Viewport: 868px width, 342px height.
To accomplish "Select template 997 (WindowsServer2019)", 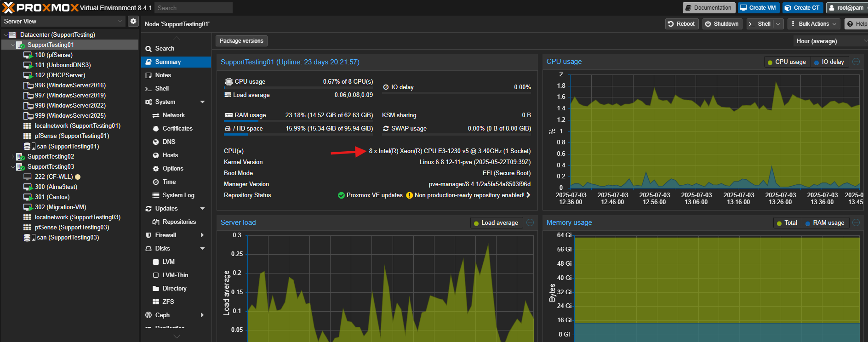I will point(70,95).
